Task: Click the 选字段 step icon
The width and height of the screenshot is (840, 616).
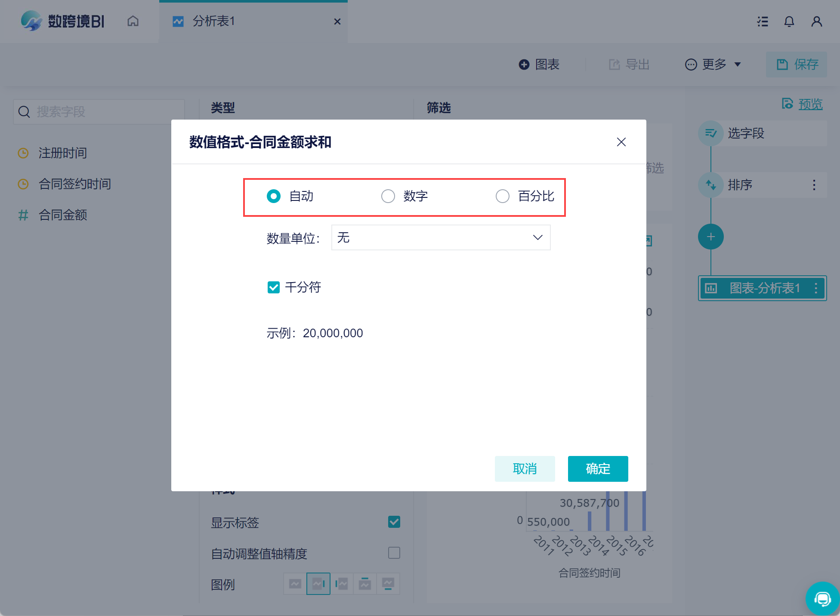Action: (710, 133)
